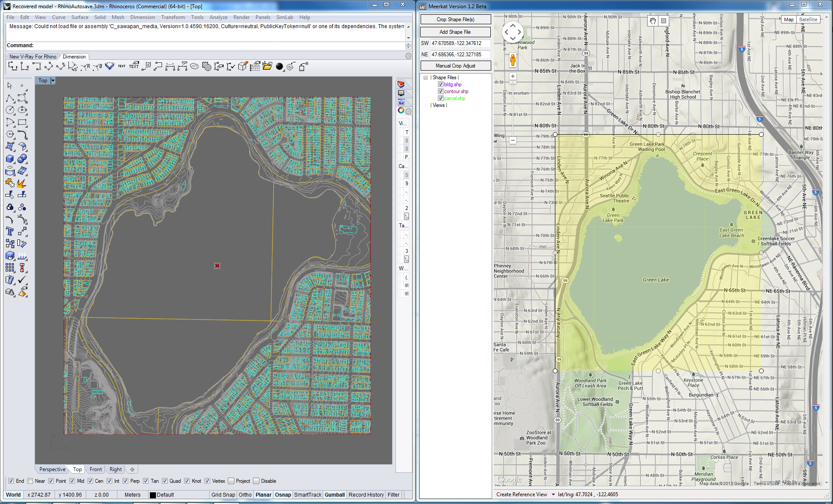Pick the Circle tool in Rhino sidebar
Viewport: 833px width, 504px height.
(10, 110)
